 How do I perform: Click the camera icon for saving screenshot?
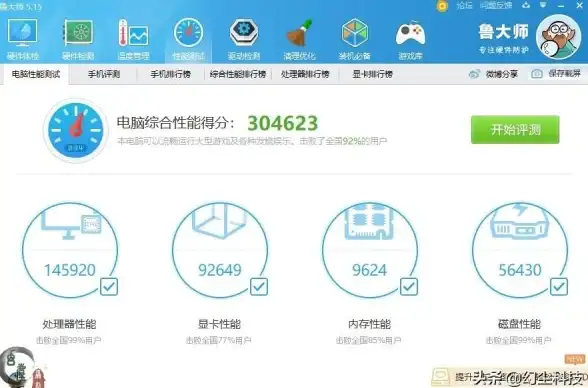pyautogui.click(x=537, y=74)
